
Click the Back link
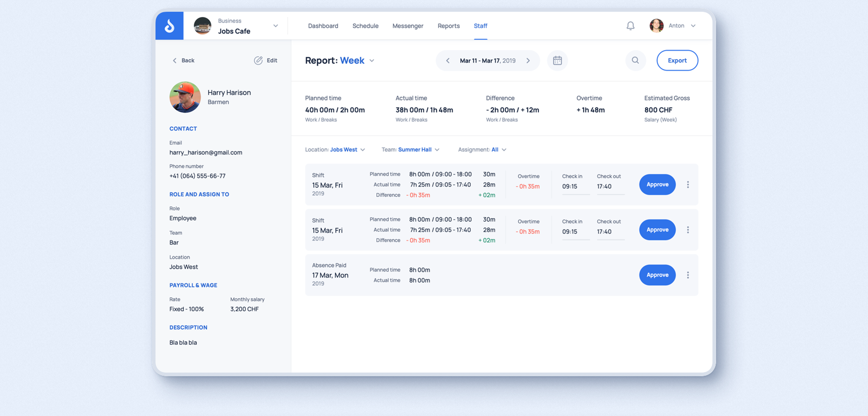[x=183, y=60]
